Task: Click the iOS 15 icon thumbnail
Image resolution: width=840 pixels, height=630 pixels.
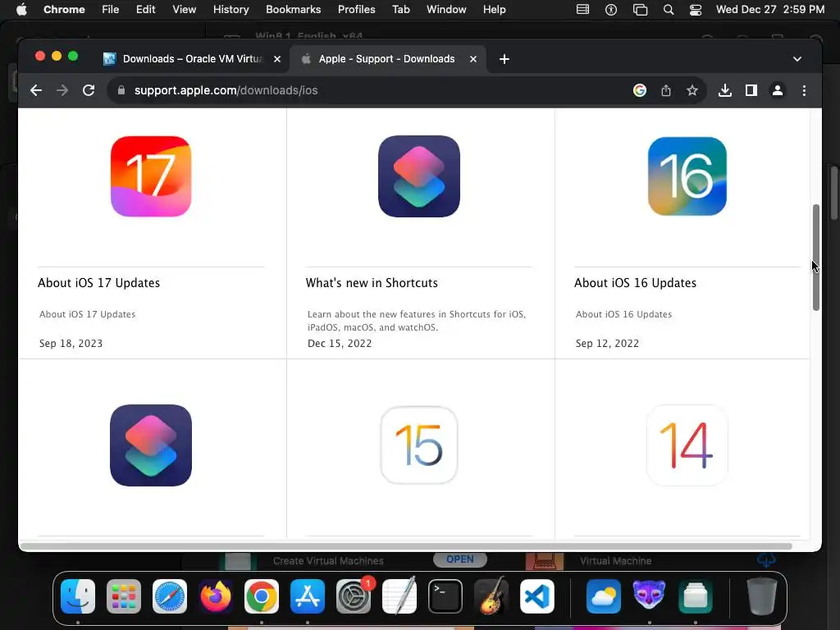Action: pyautogui.click(x=419, y=445)
